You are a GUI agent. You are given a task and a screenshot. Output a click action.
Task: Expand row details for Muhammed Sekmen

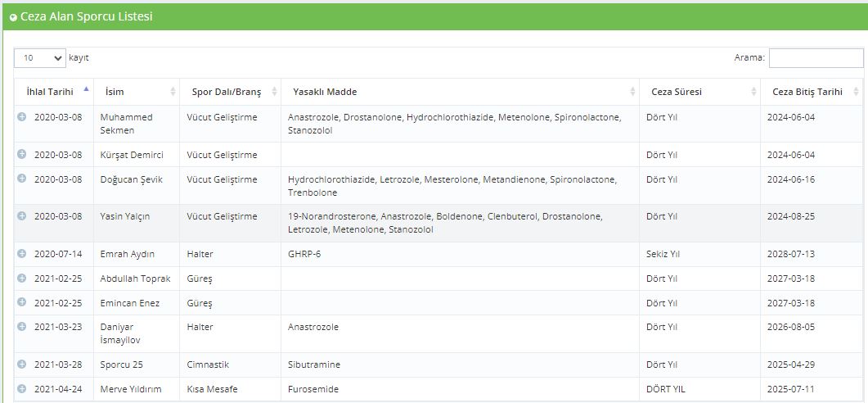point(21,117)
